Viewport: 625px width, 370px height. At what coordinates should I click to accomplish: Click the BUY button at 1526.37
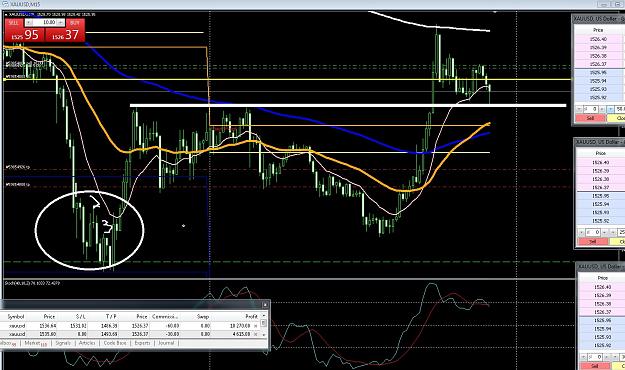tap(65, 34)
